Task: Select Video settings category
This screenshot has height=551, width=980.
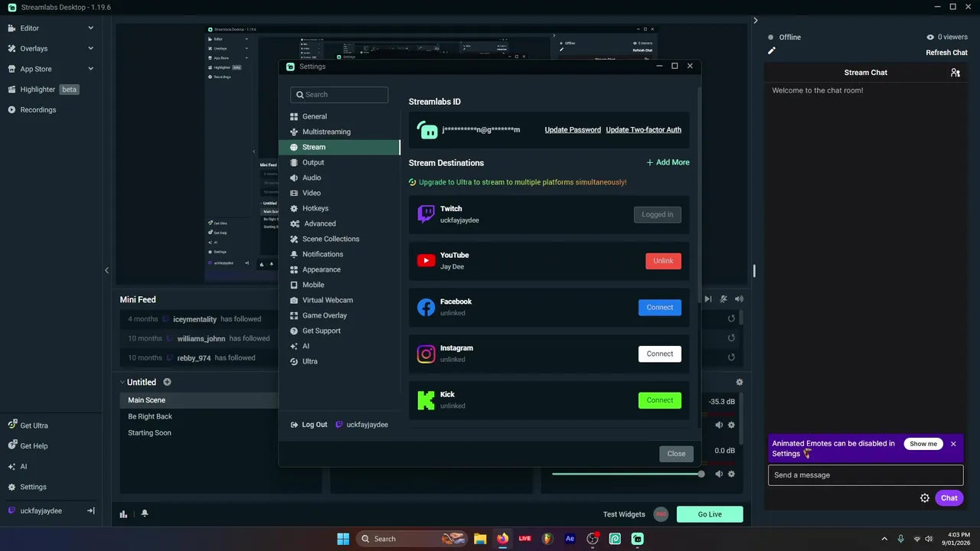Action: point(339,193)
